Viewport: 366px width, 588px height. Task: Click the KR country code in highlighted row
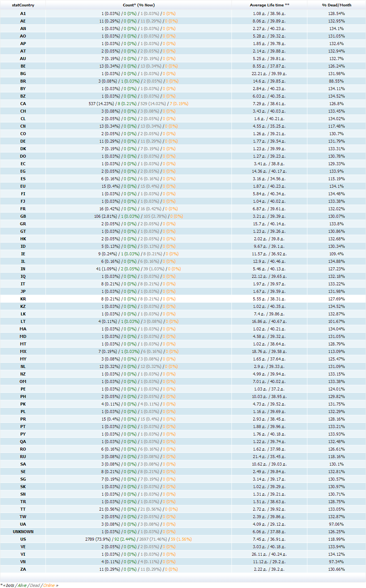coord(23,299)
